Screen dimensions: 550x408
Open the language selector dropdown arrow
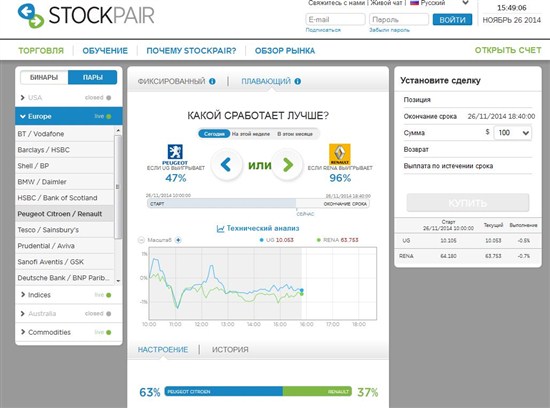click(x=465, y=3)
